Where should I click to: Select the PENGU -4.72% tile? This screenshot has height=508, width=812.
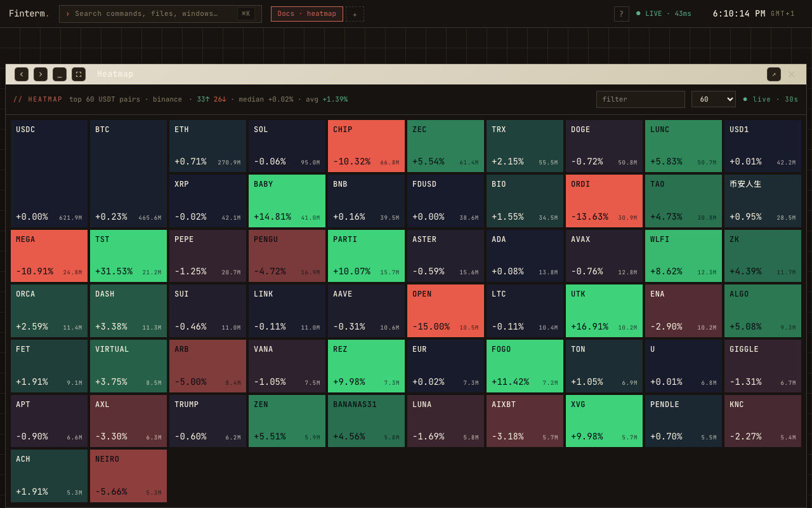click(x=287, y=256)
